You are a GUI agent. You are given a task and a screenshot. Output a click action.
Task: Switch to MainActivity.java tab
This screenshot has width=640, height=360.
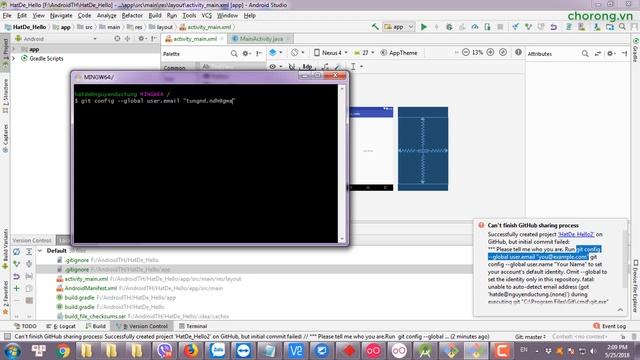pyautogui.click(x=261, y=39)
